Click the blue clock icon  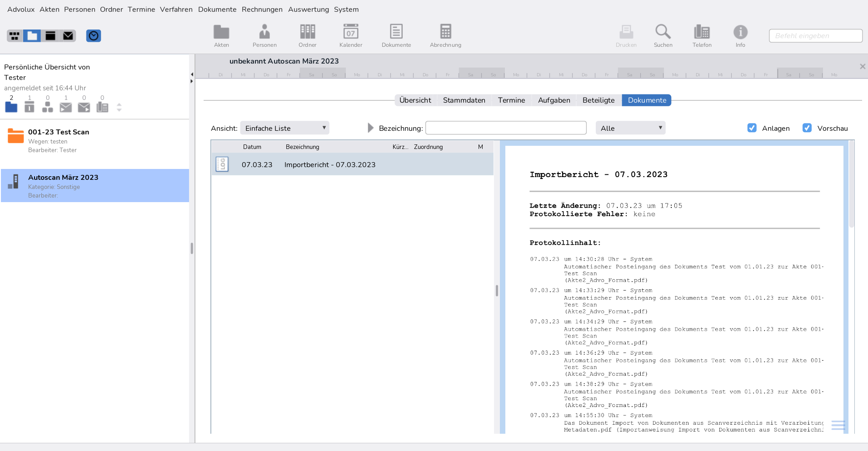[94, 36]
